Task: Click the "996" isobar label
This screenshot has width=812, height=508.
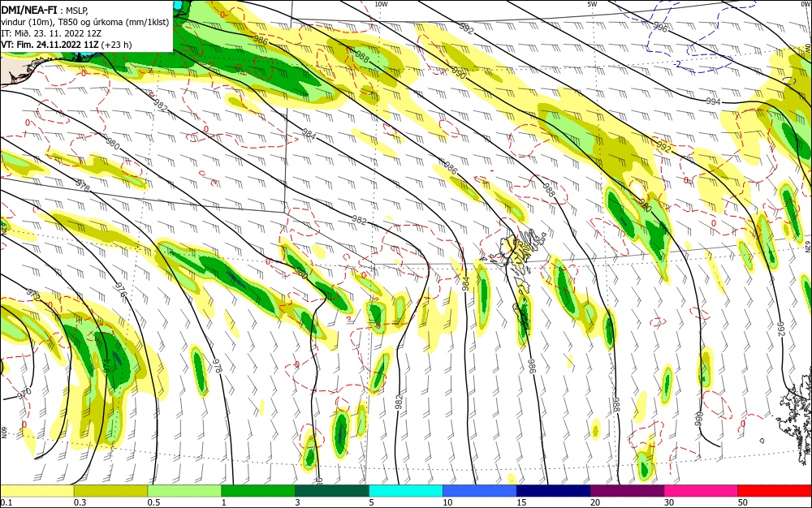Action: 660,27
